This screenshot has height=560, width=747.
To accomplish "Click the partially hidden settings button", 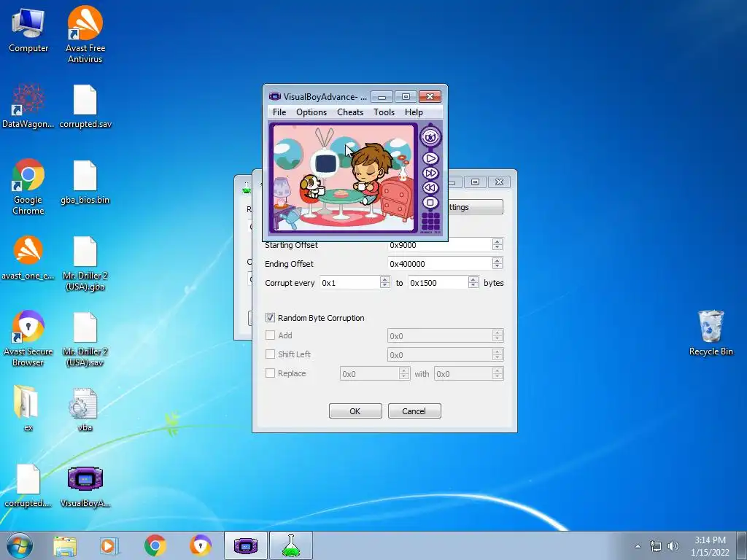I will click(475, 206).
